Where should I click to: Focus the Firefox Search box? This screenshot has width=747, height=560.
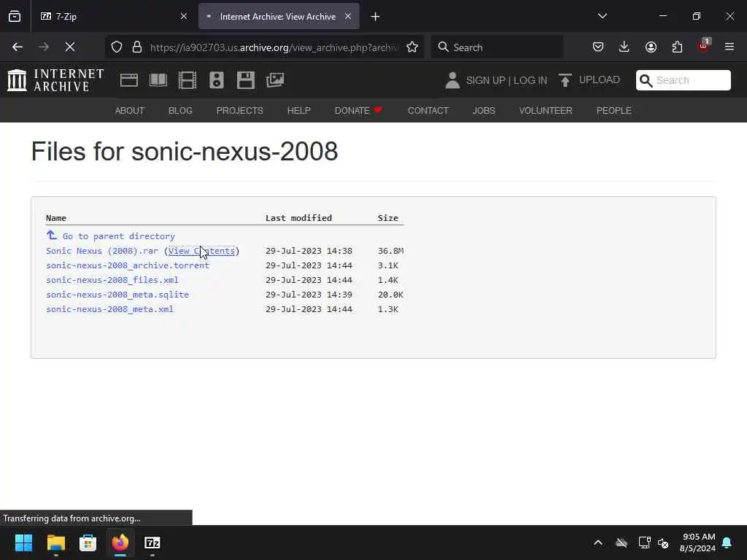(497, 47)
